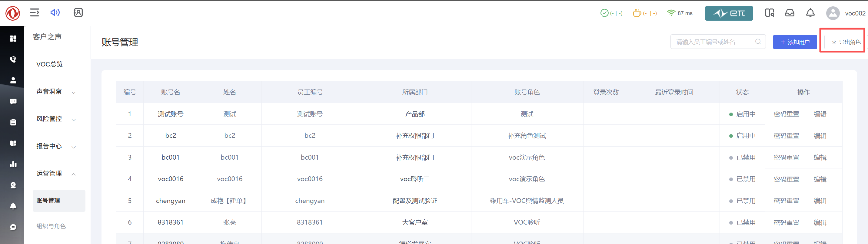This screenshot has width=868, height=244.
Task: Select 组织与角色 in the sidebar
Action: (x=51, y=226)
